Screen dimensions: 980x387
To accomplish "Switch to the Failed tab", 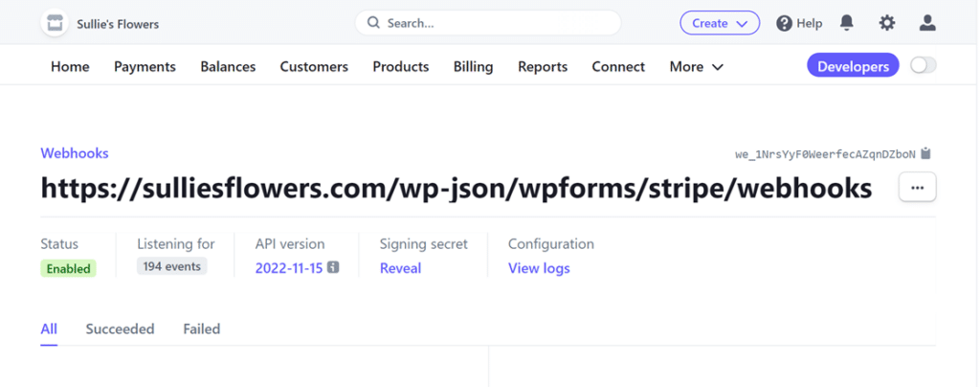I will click(x=202, y=330).
